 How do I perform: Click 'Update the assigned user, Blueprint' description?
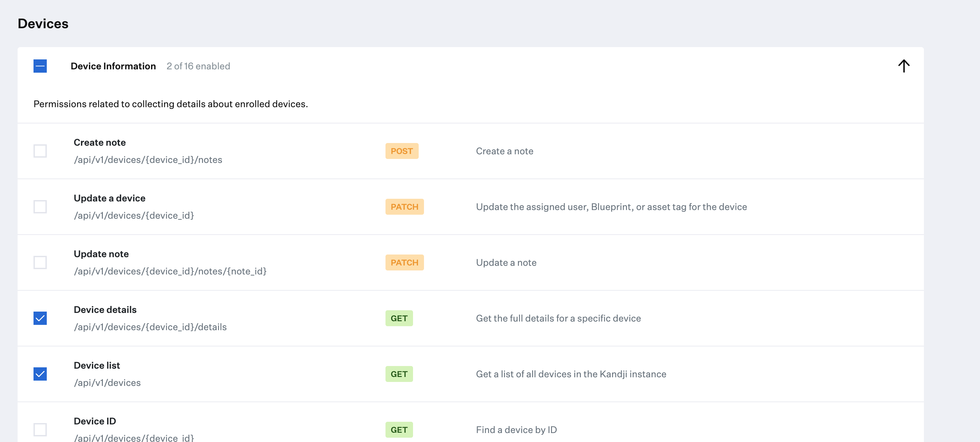[611, 207]
